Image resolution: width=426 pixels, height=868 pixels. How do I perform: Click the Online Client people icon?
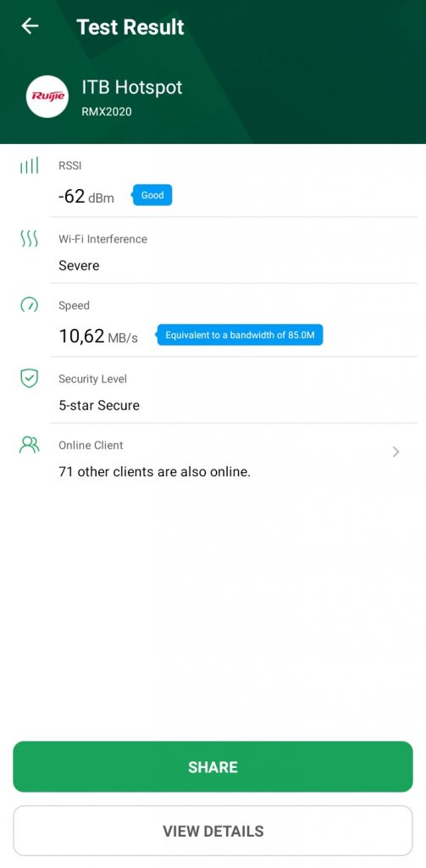point(30,445)
